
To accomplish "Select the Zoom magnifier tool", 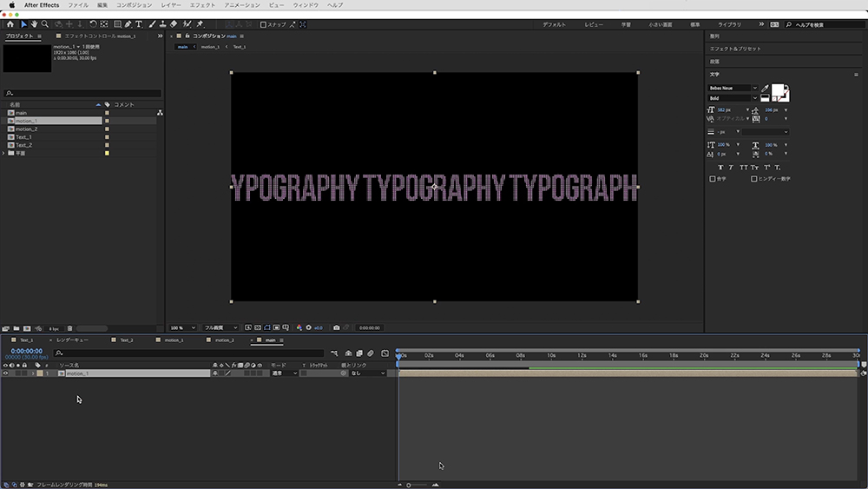I will (x=45, y=24).
